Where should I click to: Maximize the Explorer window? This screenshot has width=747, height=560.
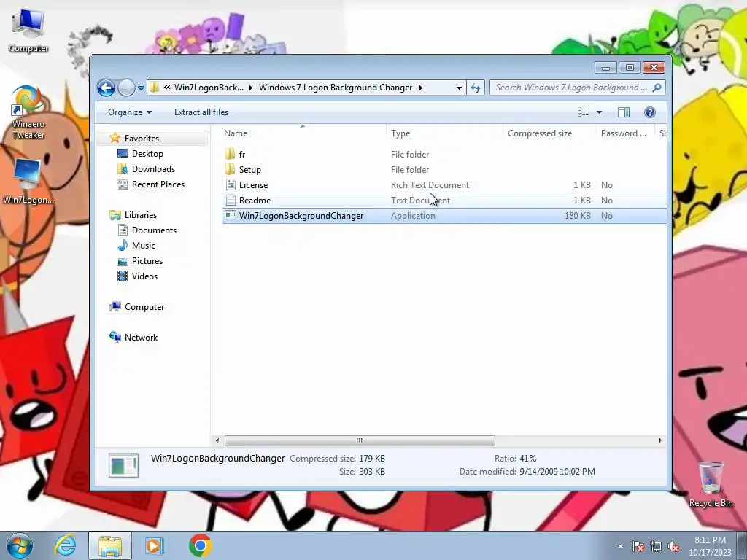coord(630,68)
